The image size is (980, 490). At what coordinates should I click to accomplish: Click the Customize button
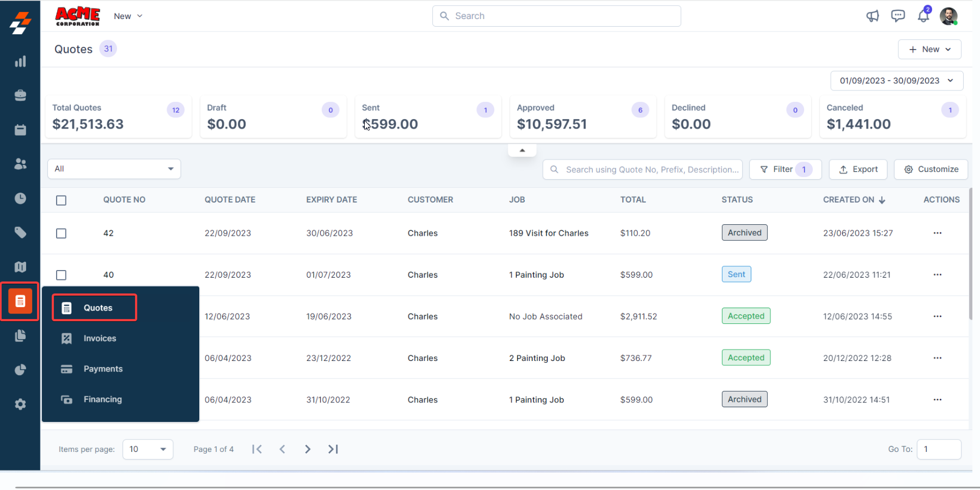click(931, 169)
